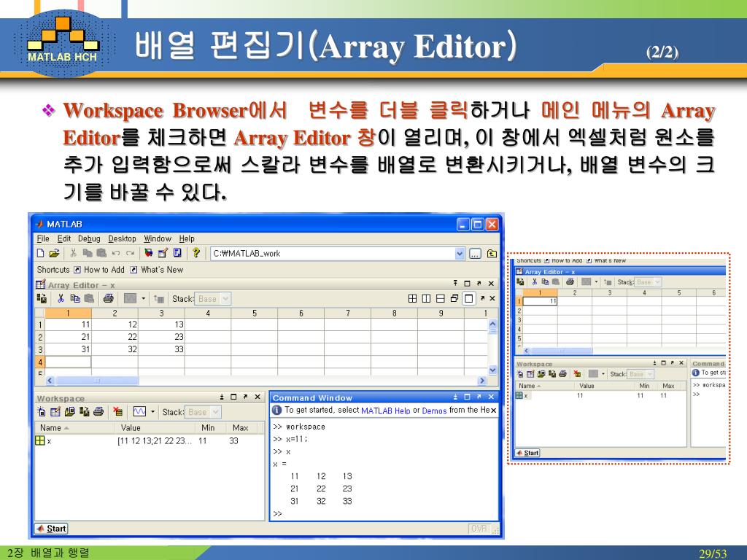
Task: Click the empty active cell in row 4
Action: click(68, 362)
